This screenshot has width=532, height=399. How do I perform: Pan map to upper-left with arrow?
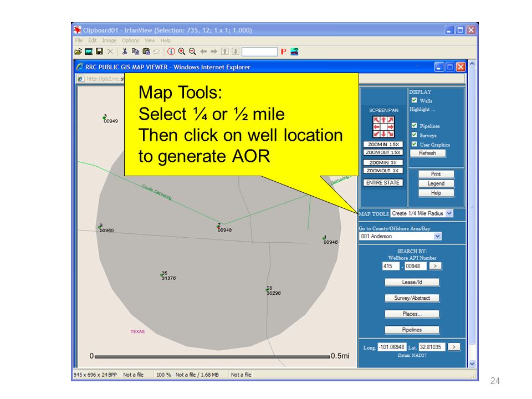(x=376, y=120)
